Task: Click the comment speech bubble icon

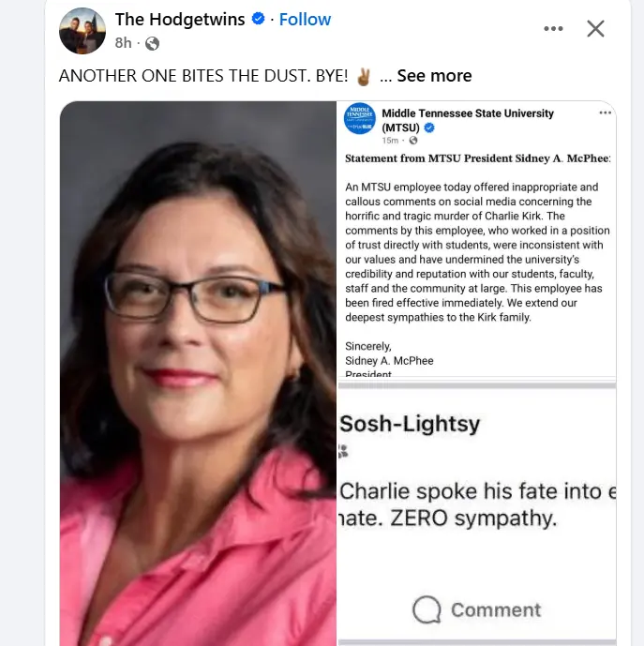Action: coord(427,609)
